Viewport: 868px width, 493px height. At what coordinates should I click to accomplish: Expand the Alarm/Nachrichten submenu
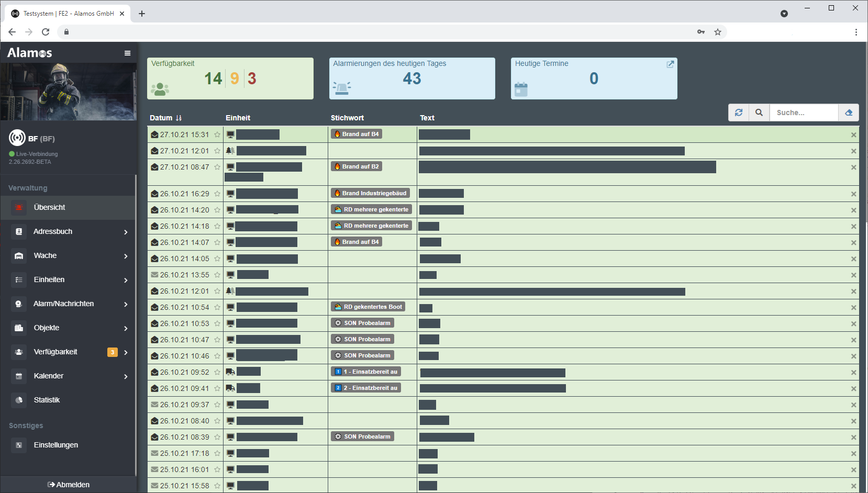[x=126, y=304]
